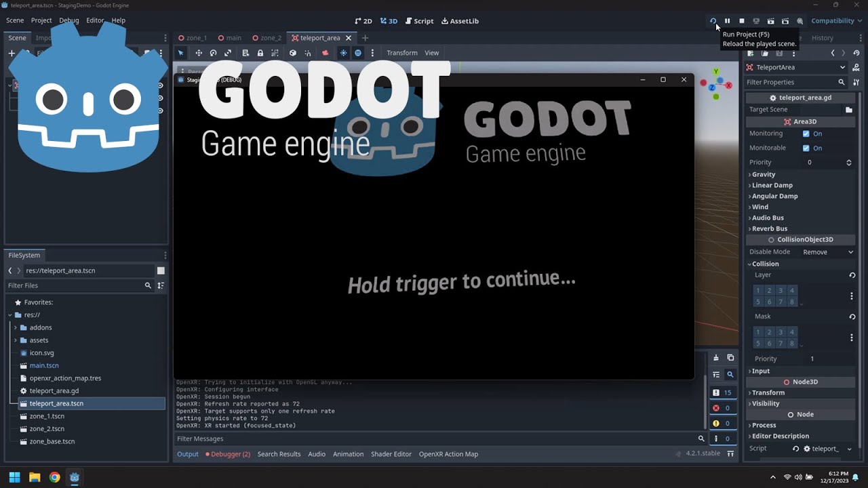Open the remote debug deploy icon
This screenshot has height=488, width=868.
(756, 21)
